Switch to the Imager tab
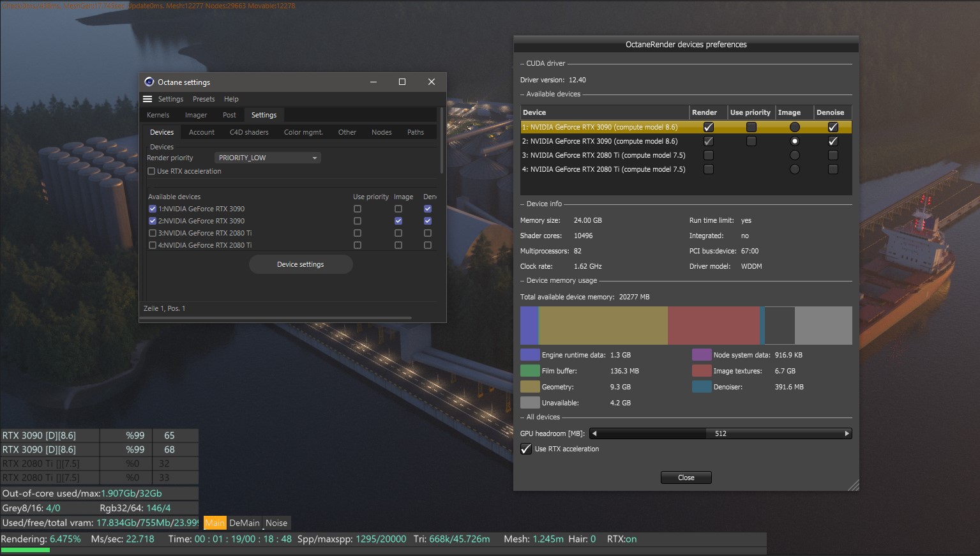The image size is (980, 556). 196,115
